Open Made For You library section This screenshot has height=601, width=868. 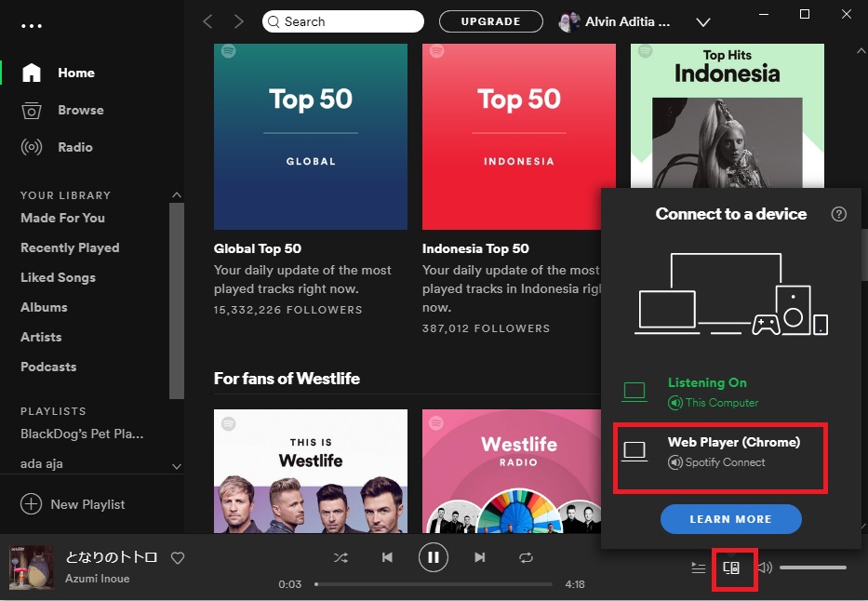pos(62,218)
